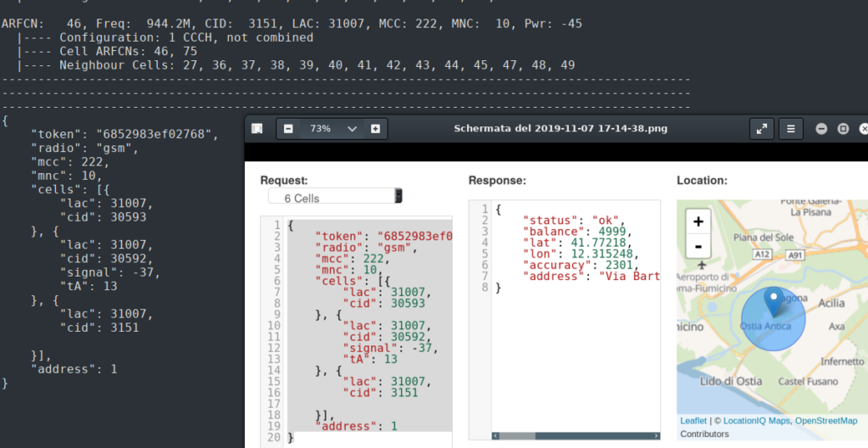Click terminal "token": "6852983ef02768" line
The width and height of the screenshot is (868, 448).
(x=125, y=134)
